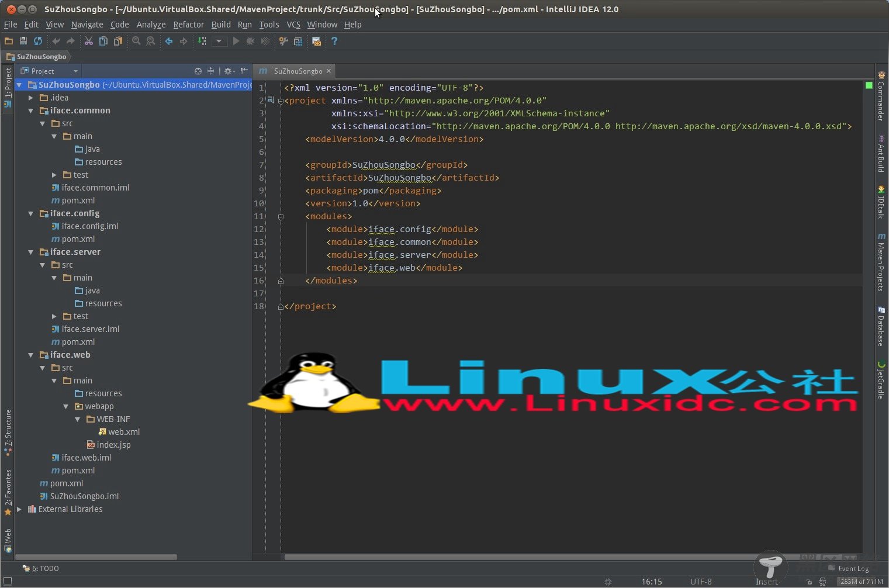The width and height of the screenshot is (889, 588).
Task: Click the Undo arrow in toolbar
Action: 56,41
